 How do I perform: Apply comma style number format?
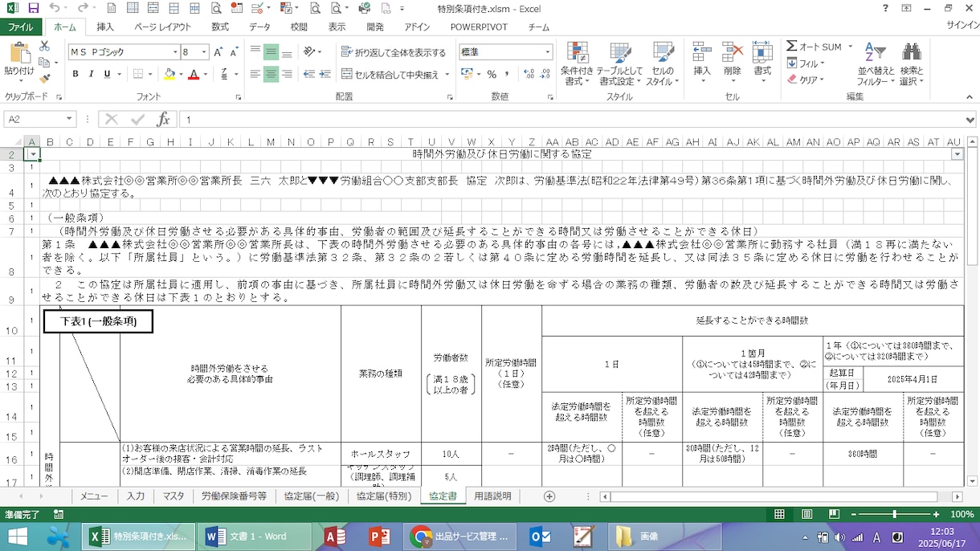(508, 74)
